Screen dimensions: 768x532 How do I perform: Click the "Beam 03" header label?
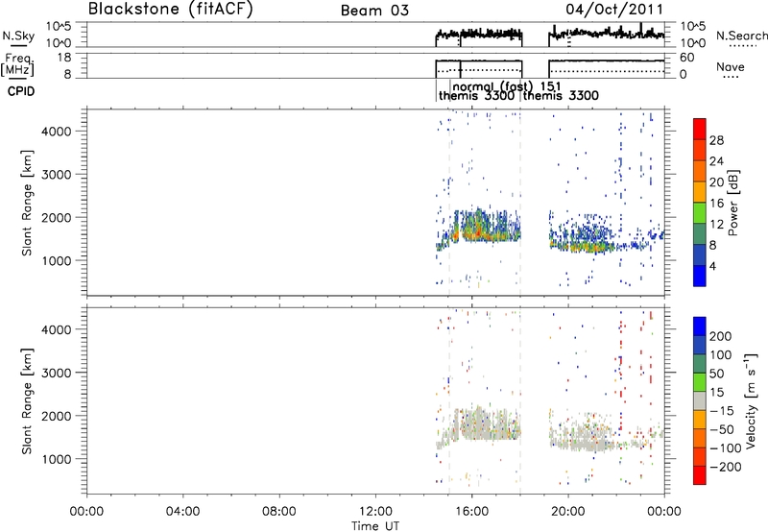click(374, 11)
